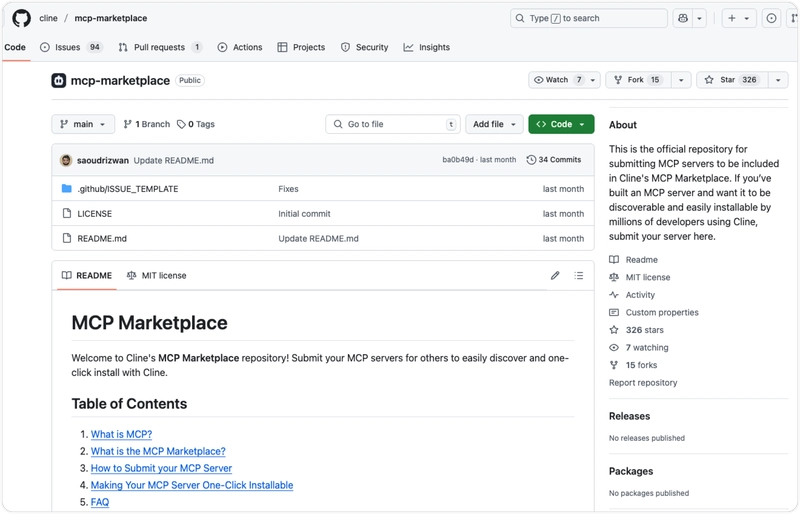Screen dimensions: 800x514
Task: Open the LICENSE file
Action: (94, 213)
